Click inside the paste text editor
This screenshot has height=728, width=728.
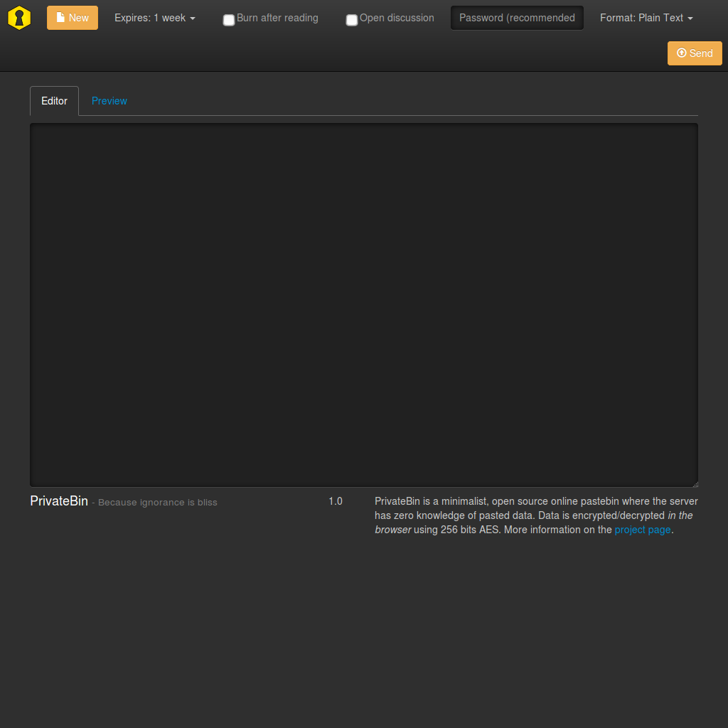(364, 304)
